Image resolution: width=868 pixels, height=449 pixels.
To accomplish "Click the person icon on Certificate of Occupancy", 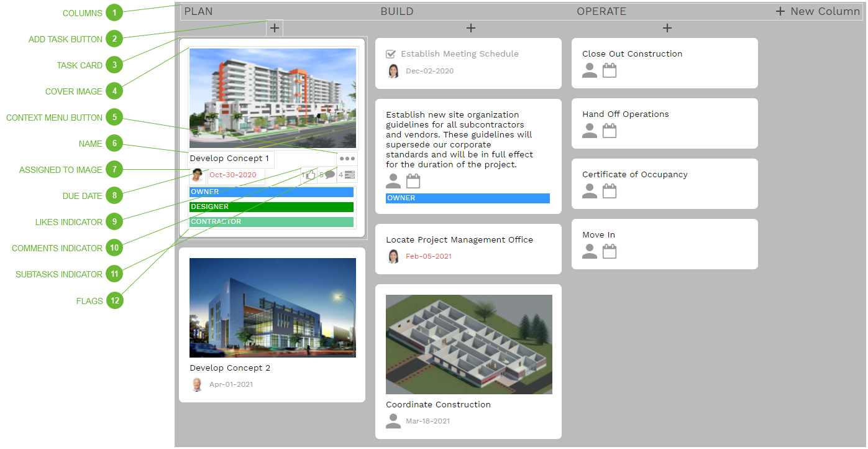I will coord(589,191).
